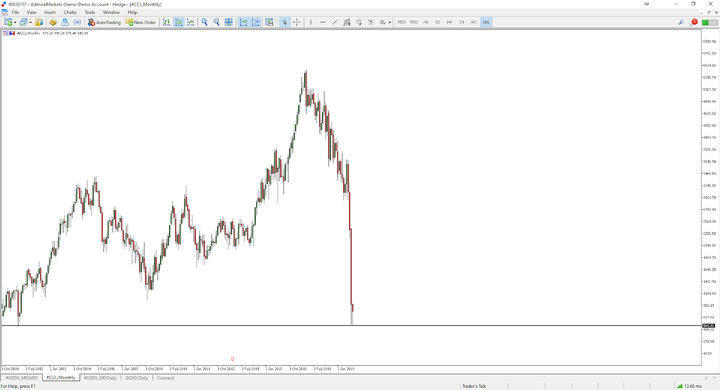Open the Market Watch panel icon
This screenshot has width=720, height=390.
39,22
